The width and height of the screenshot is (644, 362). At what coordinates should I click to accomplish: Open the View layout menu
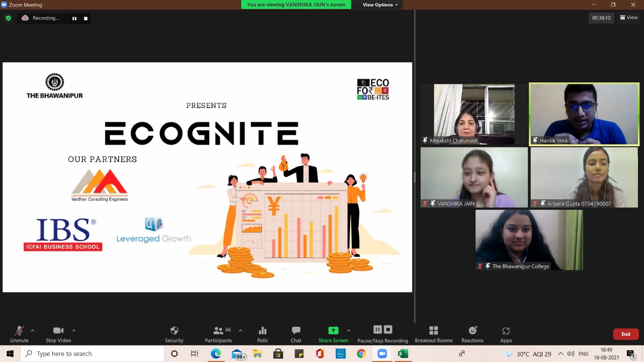click(x=629, y=18)
